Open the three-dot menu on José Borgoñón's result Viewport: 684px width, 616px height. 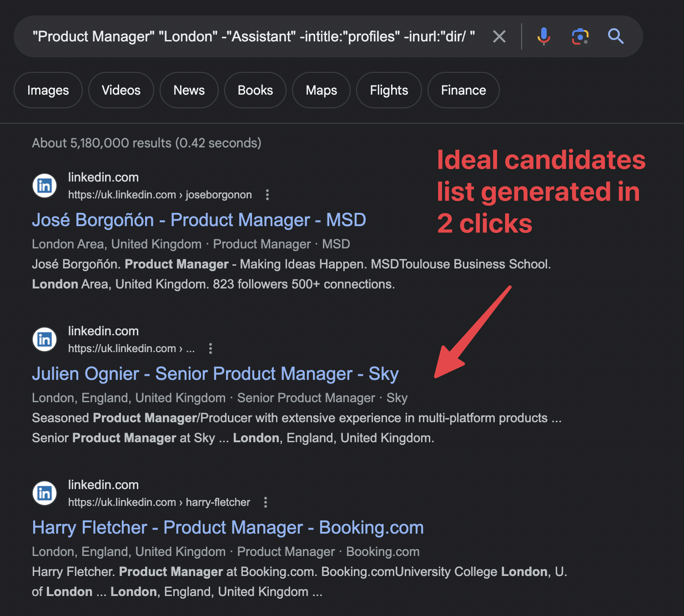point(267,195)
